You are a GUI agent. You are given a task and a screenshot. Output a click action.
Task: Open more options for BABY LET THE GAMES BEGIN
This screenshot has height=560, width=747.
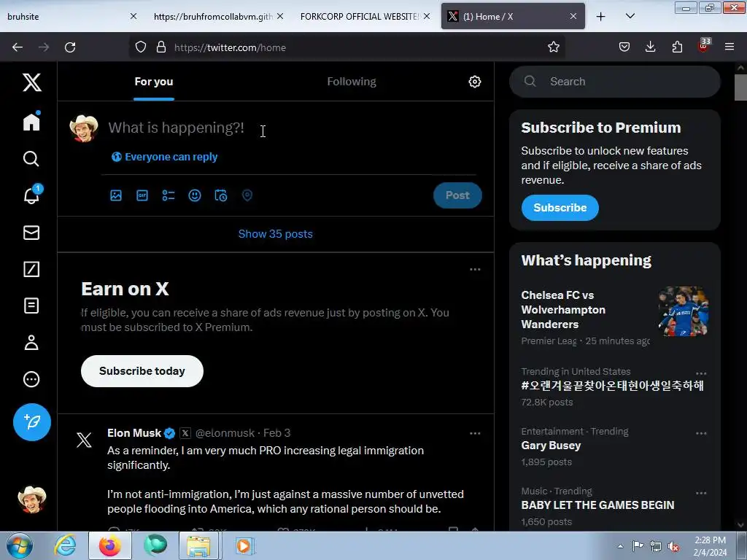tap(701, 493)
